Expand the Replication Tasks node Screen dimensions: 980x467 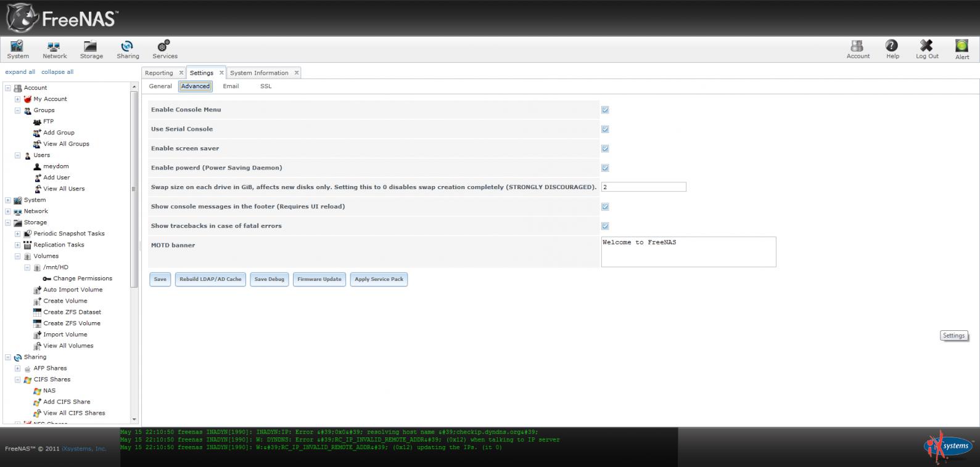pyautogui.click(x=18, y=245)
